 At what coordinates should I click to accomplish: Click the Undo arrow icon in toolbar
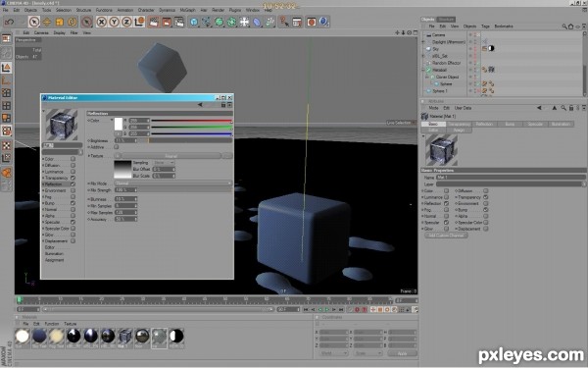(x=9, y=22)
